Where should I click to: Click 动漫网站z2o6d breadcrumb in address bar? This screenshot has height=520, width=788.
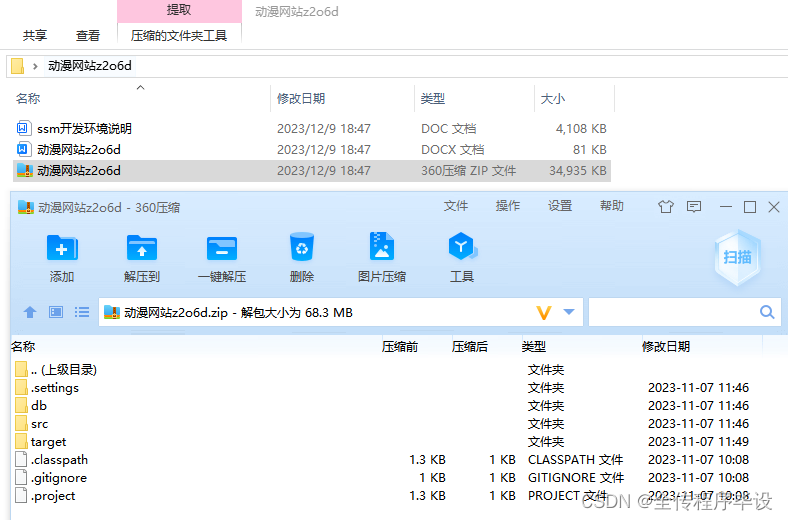pyautogui.click(x=90, y=66)
